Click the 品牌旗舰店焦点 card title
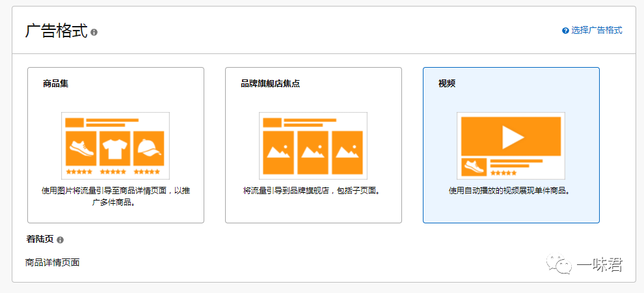This screenshot has width=644, height=293. coord(270,84)
